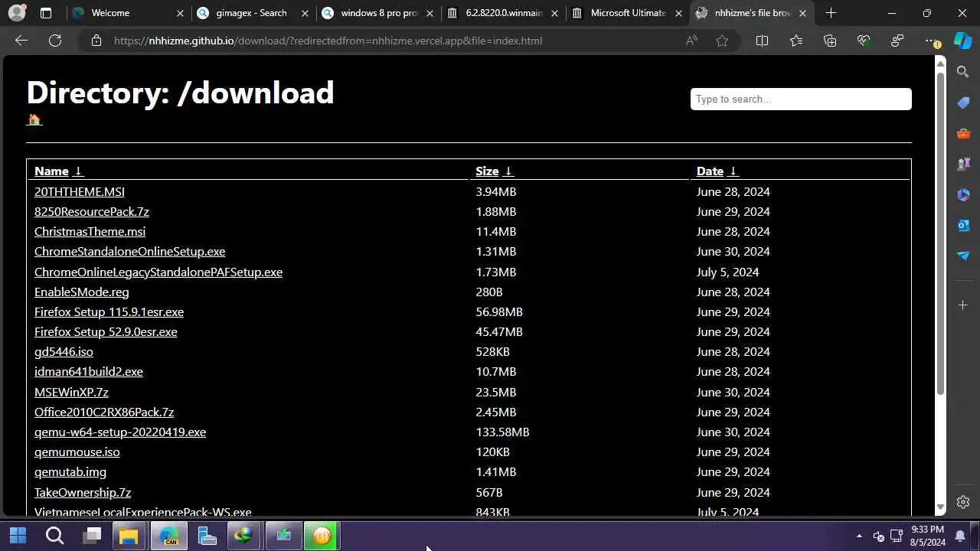The width and height of the screenshot is (980, 551).
Task: Open Browser essentials heartbeat icon
Action: coord(864,41)
